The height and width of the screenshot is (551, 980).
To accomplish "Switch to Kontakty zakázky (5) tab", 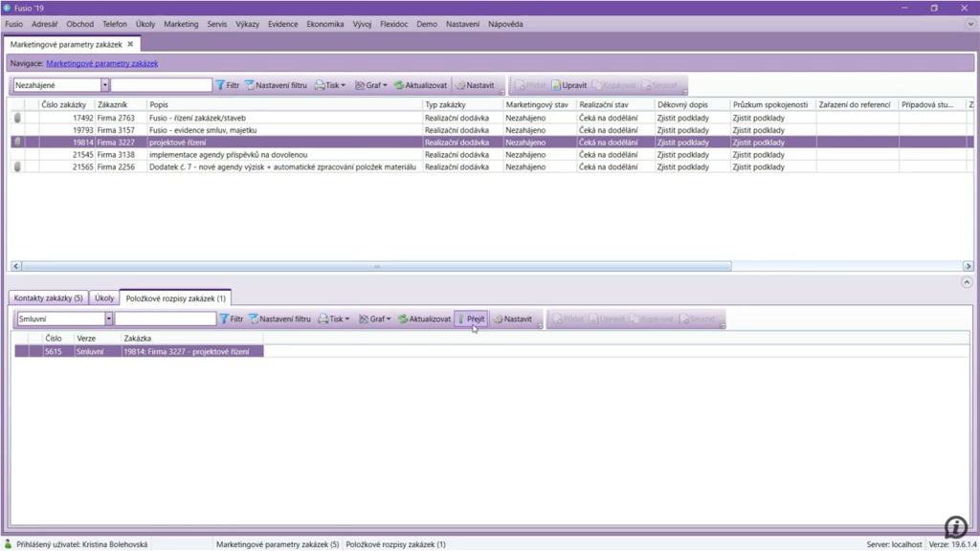I will point(48,298).
